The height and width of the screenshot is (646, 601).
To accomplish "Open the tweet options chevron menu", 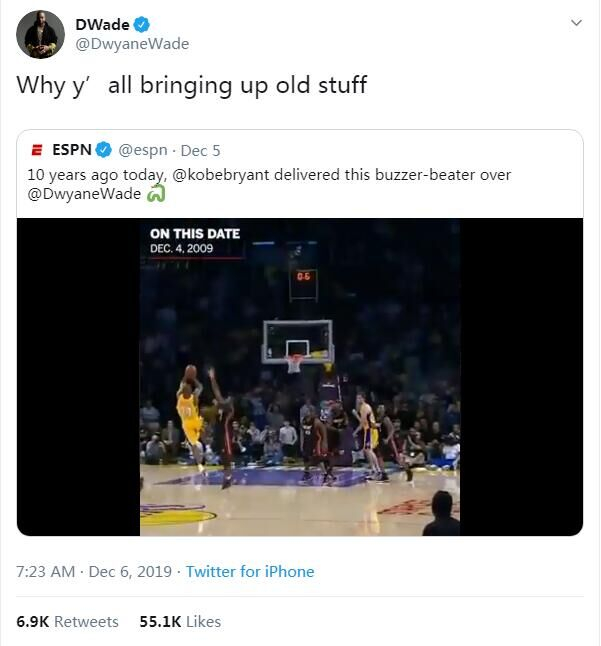I will click(x=575, y=22).
